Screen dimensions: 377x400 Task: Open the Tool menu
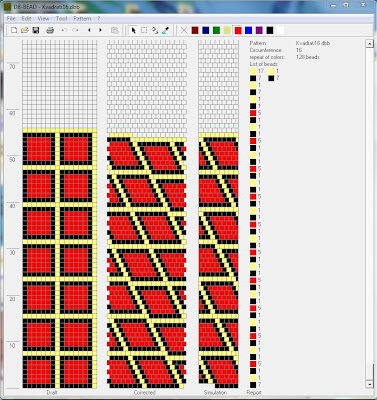[x=61, y=19]
